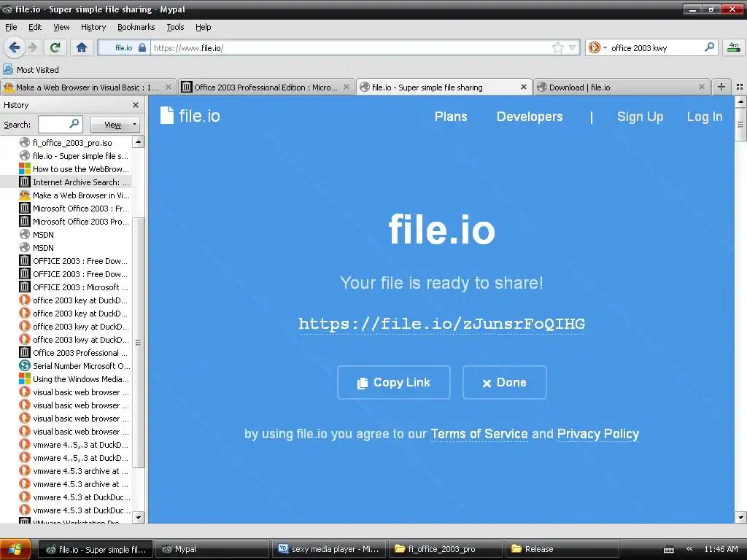The height and width of the screenshot is (560, 747).
Task: Open the Edit menu
Action: [x=35, y=27]
